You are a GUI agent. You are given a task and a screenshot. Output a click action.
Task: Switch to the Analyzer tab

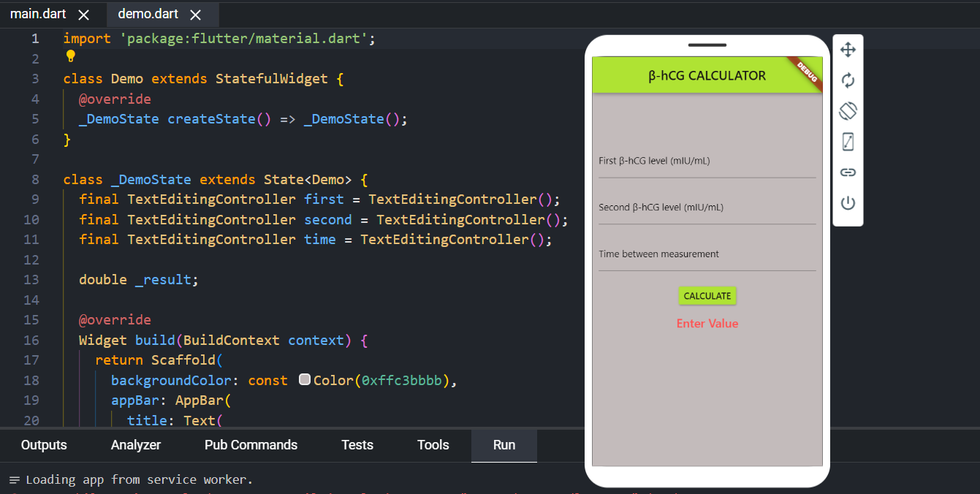(x=136, y=444)
